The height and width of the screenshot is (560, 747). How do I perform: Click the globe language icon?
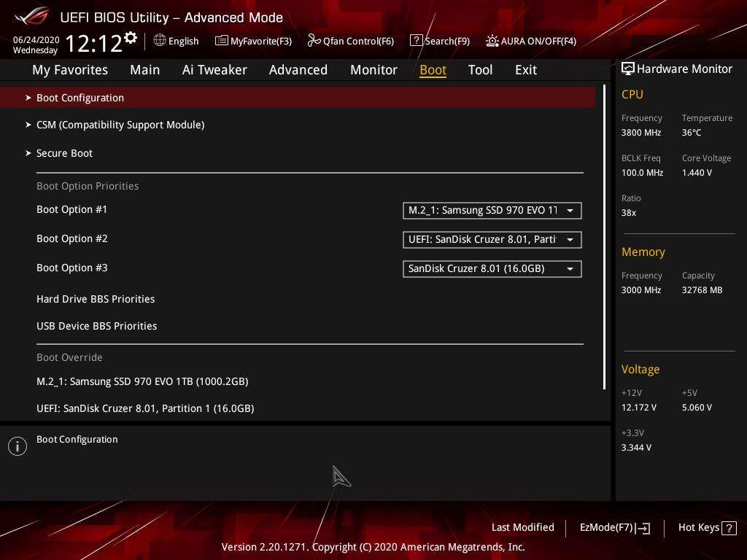coord(160,41)
